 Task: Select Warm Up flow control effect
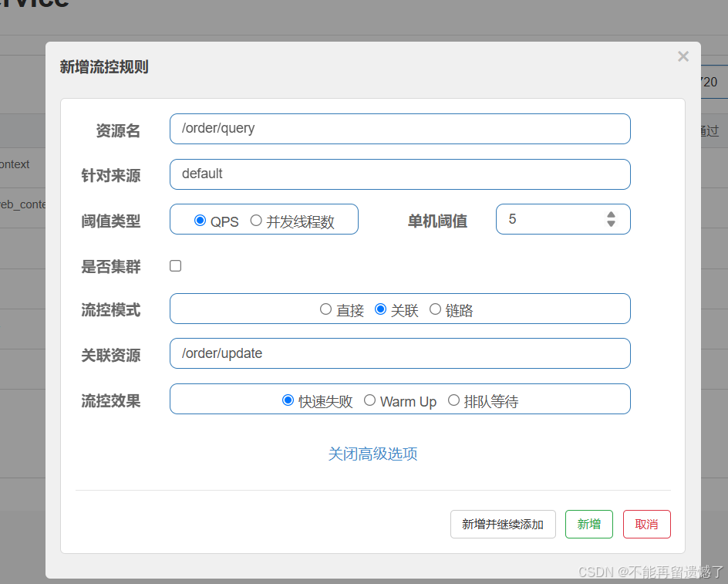369,400
